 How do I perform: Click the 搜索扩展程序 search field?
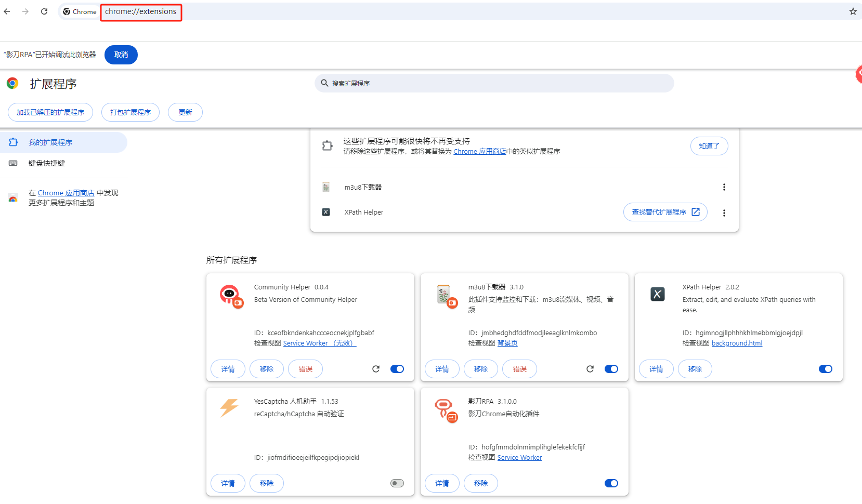(x=494, y=83)
